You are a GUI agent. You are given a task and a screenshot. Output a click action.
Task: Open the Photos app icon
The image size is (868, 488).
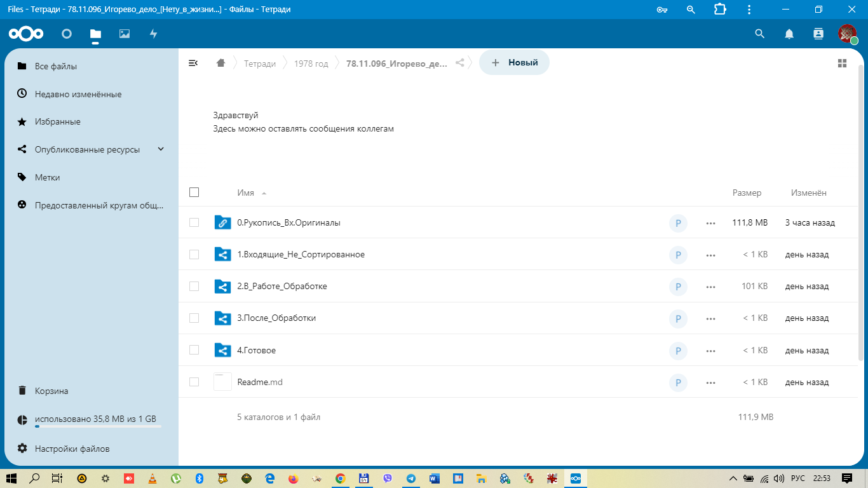[x=125, y=34]
